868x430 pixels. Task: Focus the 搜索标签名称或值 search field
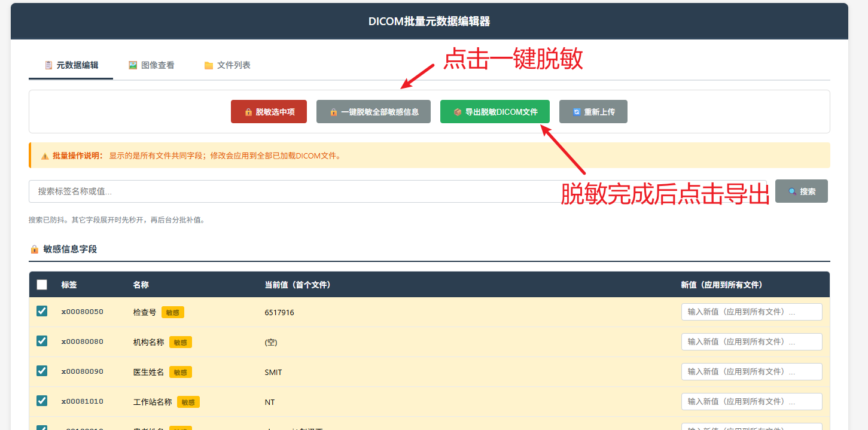point(398,191)
